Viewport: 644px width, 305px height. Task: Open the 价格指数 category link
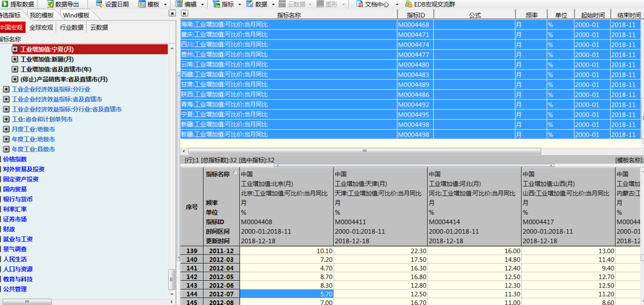tap(15, 159)
